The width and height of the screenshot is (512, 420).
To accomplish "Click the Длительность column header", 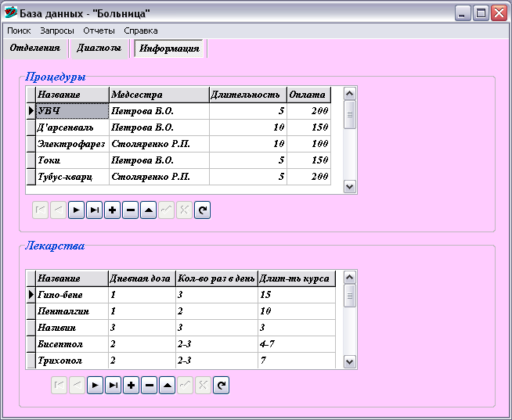I will pos(248,95).
